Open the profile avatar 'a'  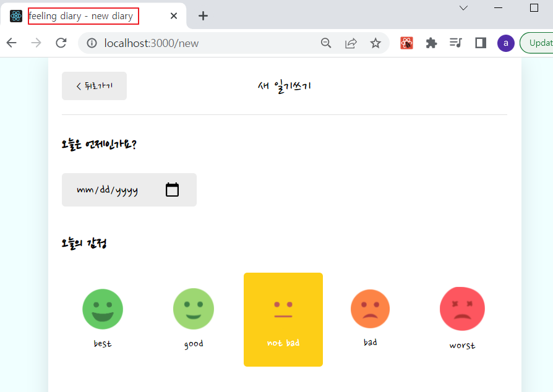[506, 43]
